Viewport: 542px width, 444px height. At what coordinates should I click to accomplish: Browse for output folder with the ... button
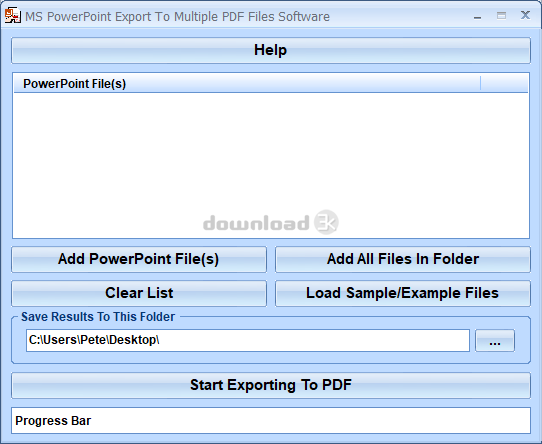pyautogui.click(x=495, y=341)
